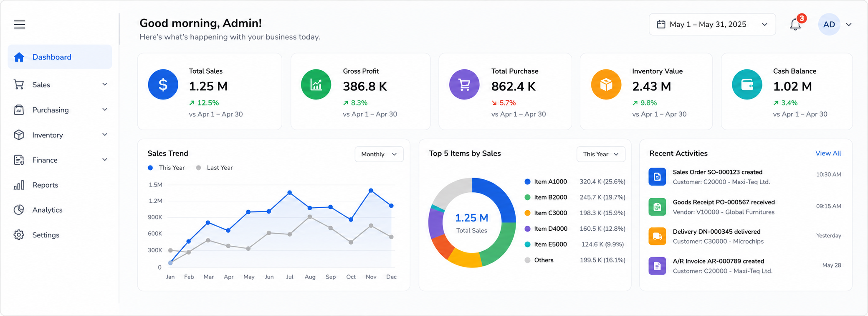Open Sales Order SO-000123 created activity

pyautogui.click(x=745, y=177)
